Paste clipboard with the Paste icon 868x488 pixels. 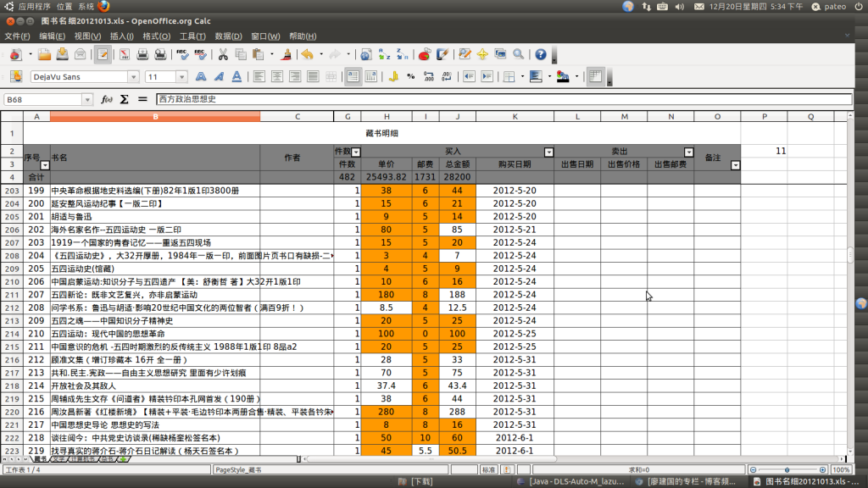point(258,54)
